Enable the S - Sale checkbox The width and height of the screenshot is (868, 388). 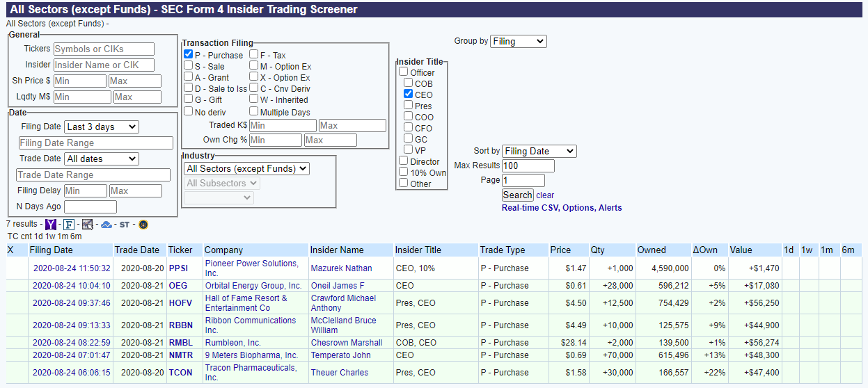click(x=188, y=65)
